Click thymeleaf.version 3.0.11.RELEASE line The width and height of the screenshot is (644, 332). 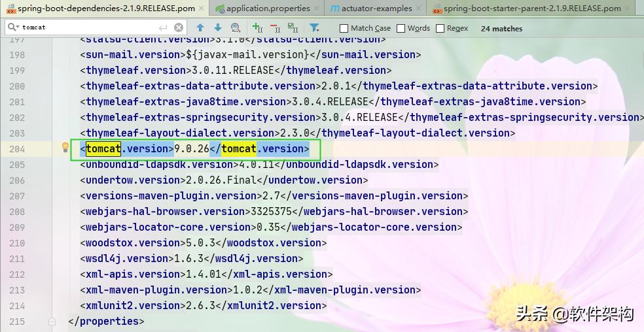coord(236,70)
